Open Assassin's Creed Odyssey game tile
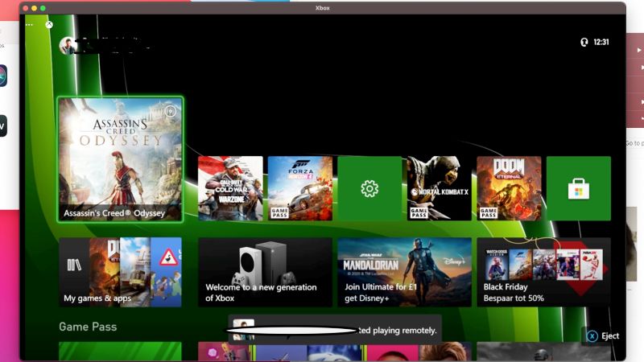Screen dimensions: 644x362 coord(120,159)
